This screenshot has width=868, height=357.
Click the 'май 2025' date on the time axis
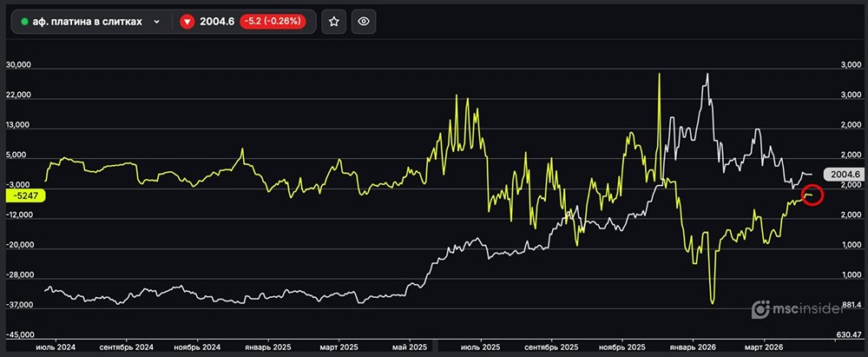coord(410,347)
